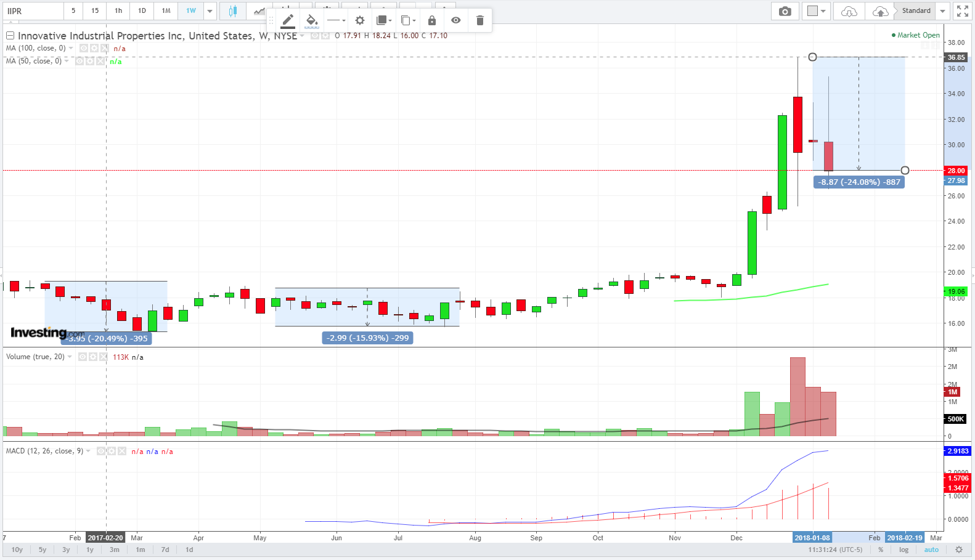Collapse the indicator legend minus box
The height and width of the screenshot is (560, 975).
10,36
